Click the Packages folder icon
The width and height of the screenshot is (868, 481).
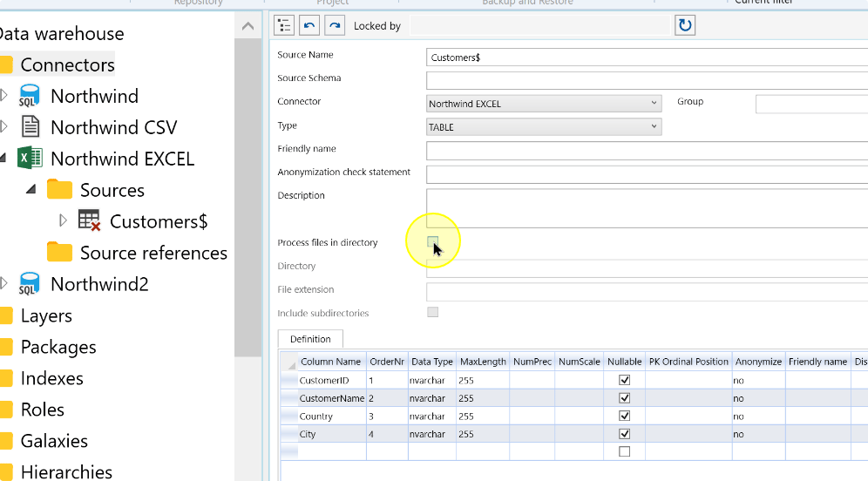point(6,347)
